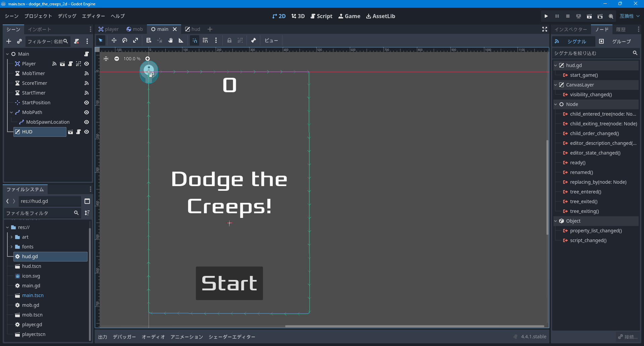Add a new child node with plus icon
Image resolution: width=644 pixels, height=346 pixels.
[x=9, y=41]
